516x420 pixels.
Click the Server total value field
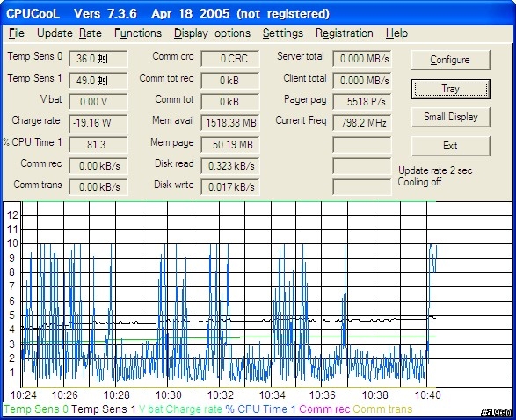coord(362,59)
